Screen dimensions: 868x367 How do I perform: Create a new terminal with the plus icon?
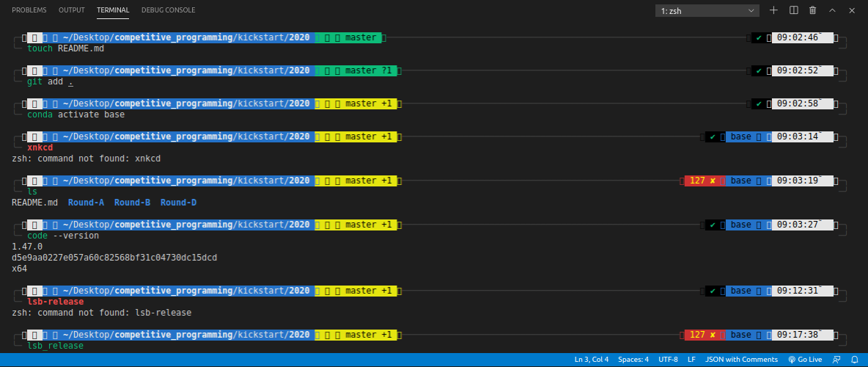point(773,10)
